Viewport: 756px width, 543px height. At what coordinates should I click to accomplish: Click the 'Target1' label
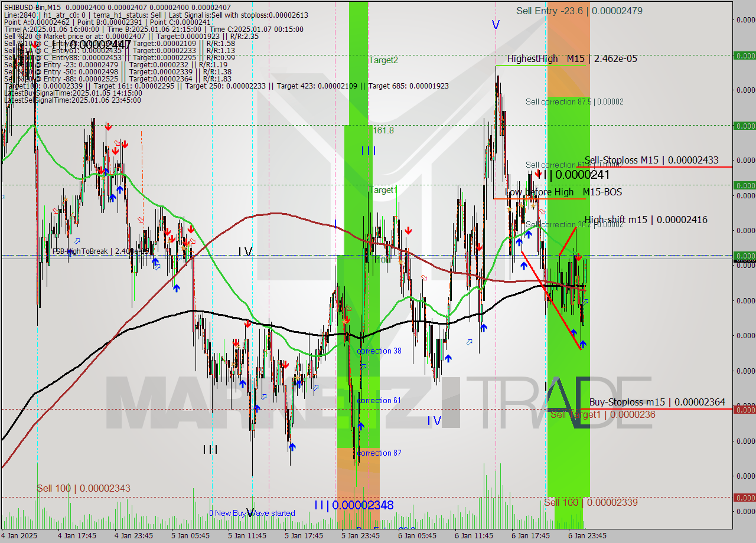383,190
